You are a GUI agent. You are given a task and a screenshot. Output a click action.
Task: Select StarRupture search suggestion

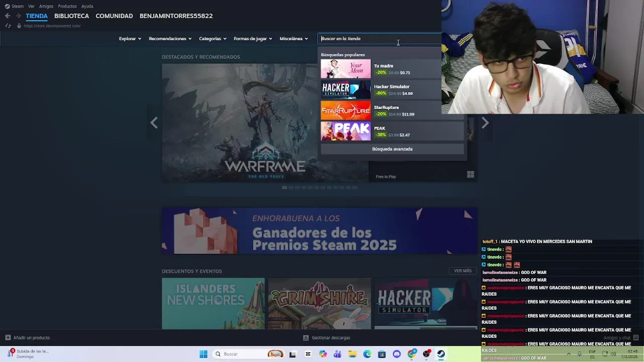point(392,111)
